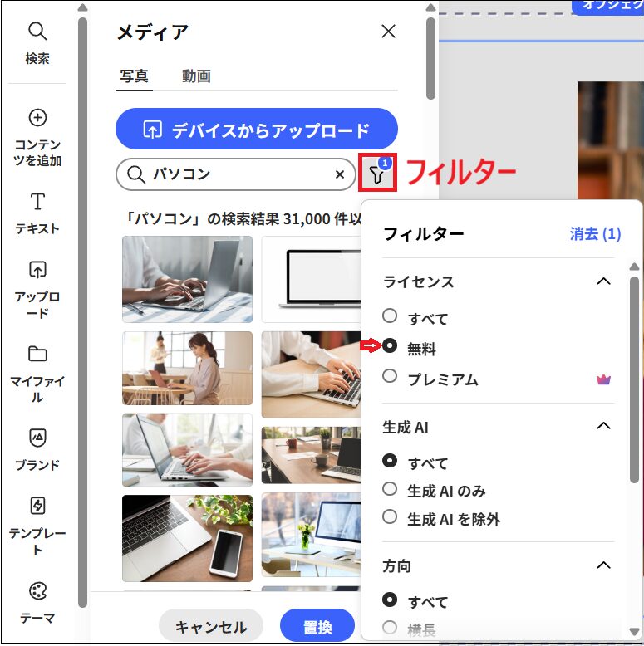This screenshot has width=644, height=646.
Task: Close the メディア panel
Action: 388,32
